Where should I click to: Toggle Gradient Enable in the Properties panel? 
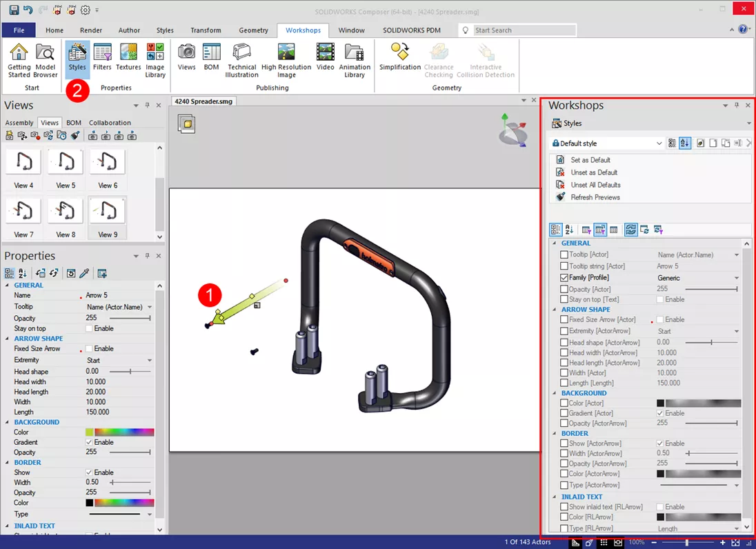89,442
